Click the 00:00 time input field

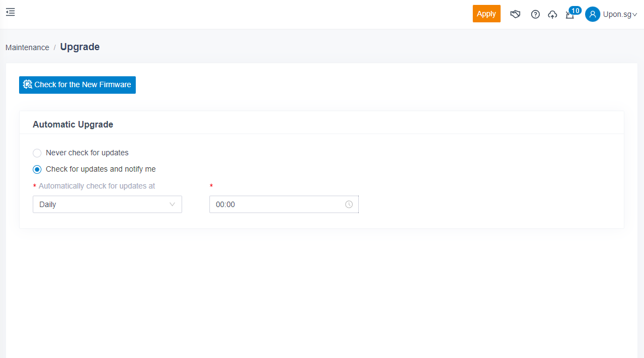click(275, 204)
